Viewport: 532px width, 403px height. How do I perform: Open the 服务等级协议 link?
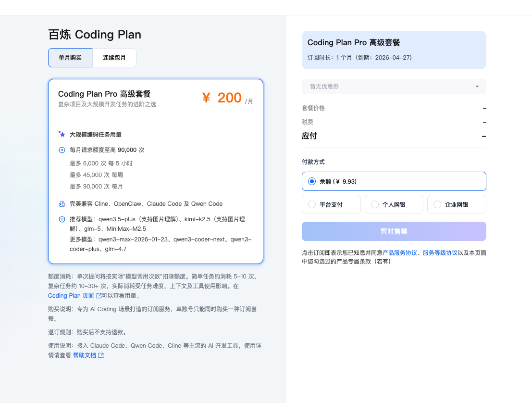[440, 253]
